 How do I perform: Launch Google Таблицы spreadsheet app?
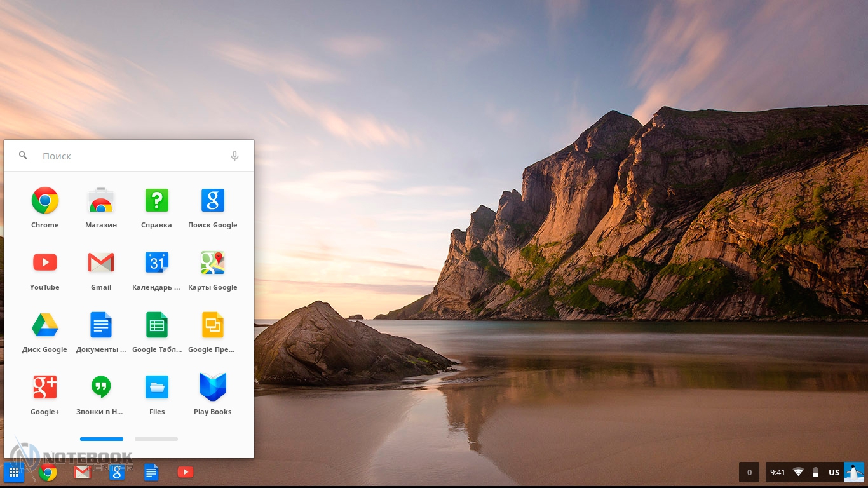click(x=157, y=325)
